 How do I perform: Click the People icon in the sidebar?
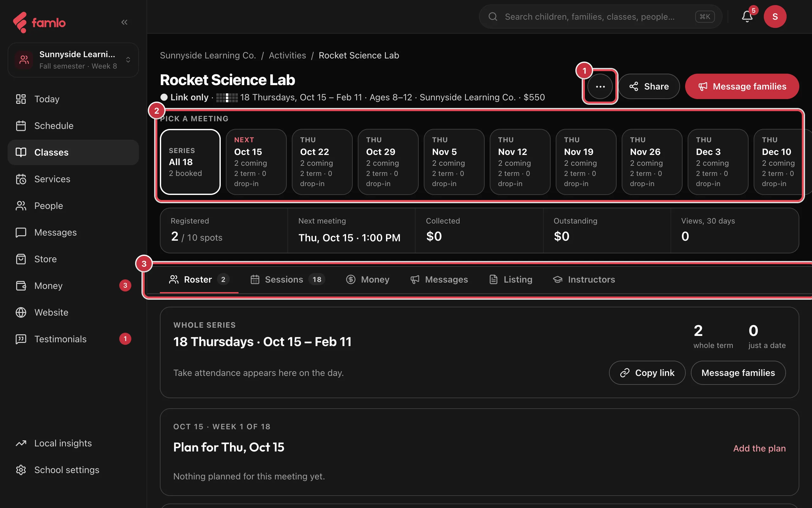pos(21,206)
